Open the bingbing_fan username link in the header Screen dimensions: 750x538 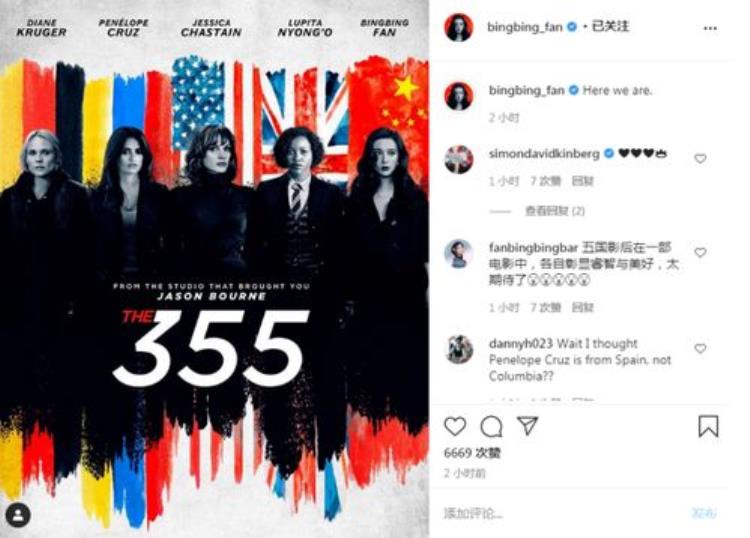(524, 27)
